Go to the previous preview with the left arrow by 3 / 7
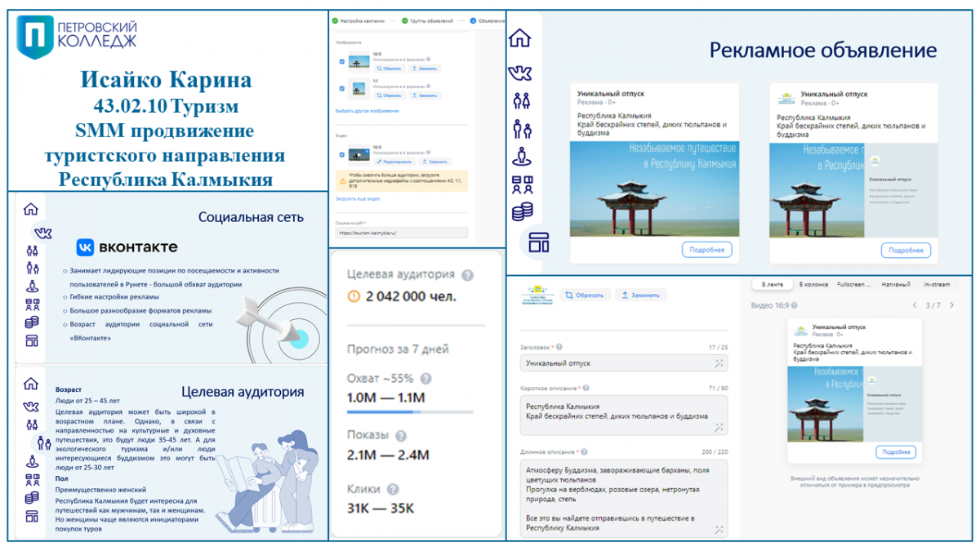 [915, 305]
